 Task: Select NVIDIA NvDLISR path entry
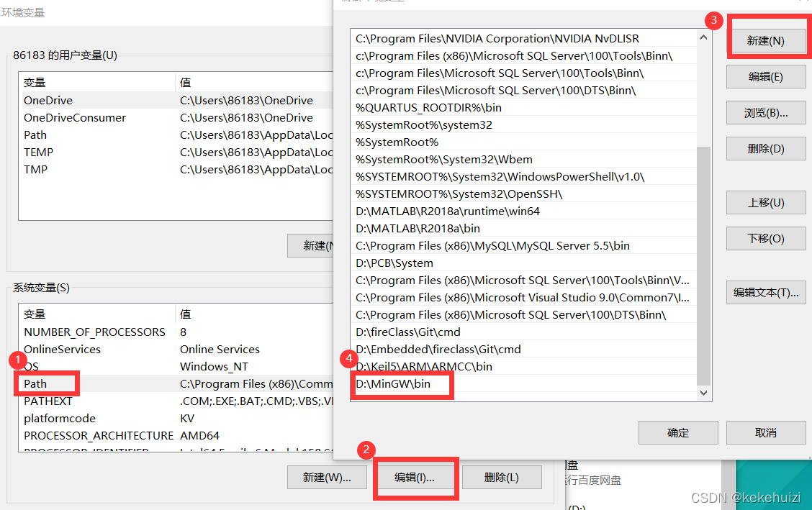coord(523,38)
